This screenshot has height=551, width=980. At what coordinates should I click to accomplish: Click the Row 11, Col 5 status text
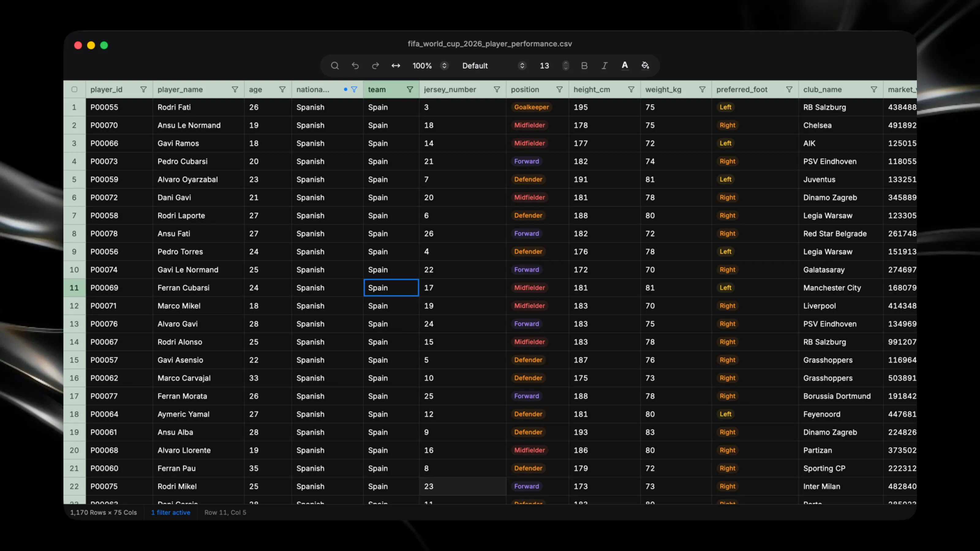tap(225, 512)
